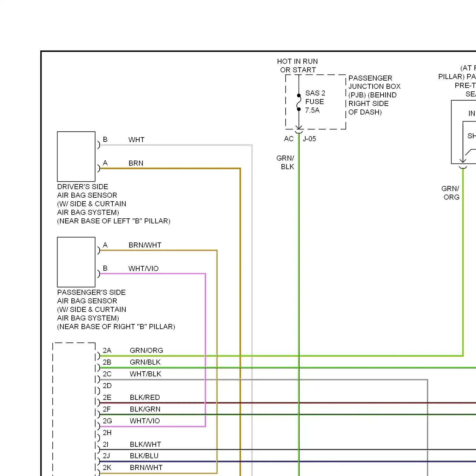The height and width of the screenshot is (476, 476).
Task: Select pin 2B GRN/BLK label
Action: coord(145,362)
